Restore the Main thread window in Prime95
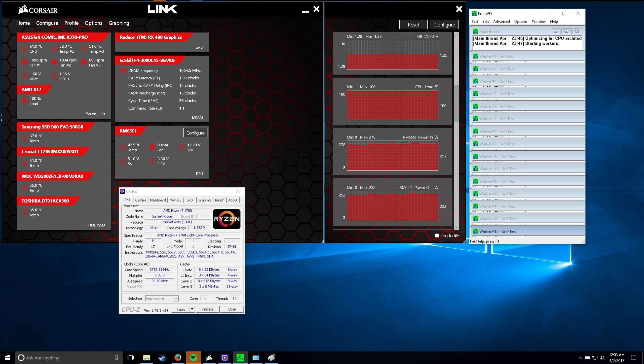 [566, 31]
